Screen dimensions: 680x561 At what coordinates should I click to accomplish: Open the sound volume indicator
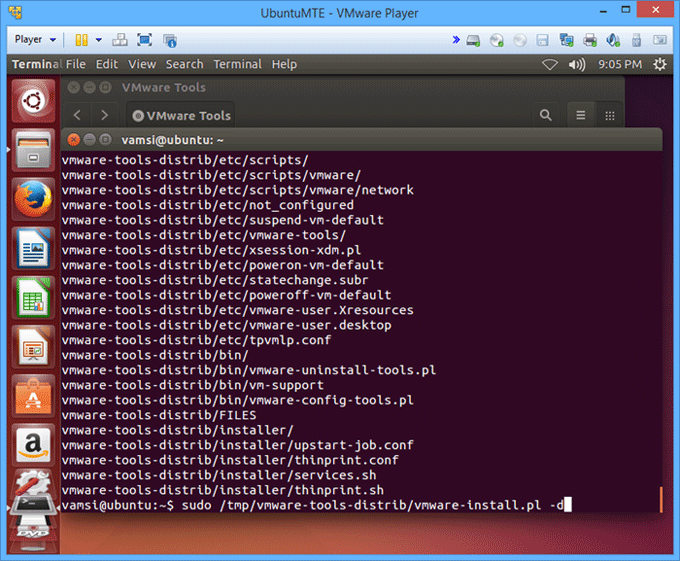[577, 65]
